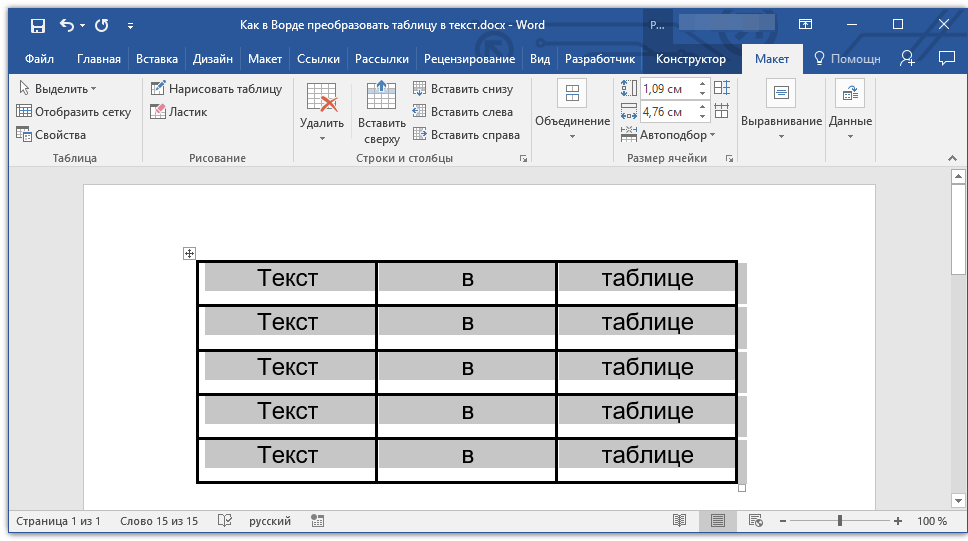Click the русский language button in status bar
968x541 pixels.
coord(270,521)
